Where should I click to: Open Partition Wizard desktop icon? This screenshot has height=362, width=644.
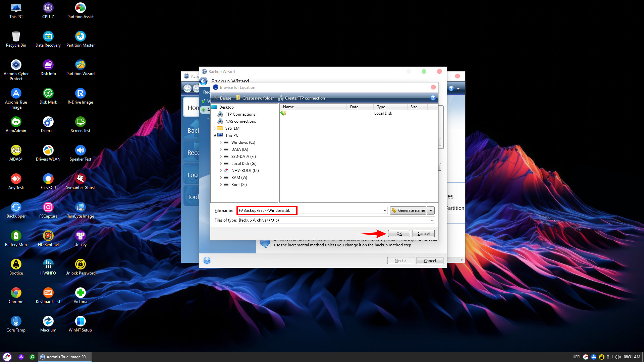(80, 65)
